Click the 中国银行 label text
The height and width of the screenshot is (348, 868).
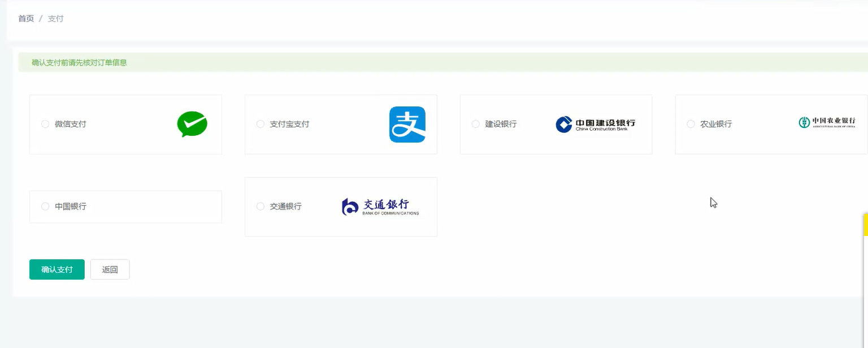click(71, 207)
